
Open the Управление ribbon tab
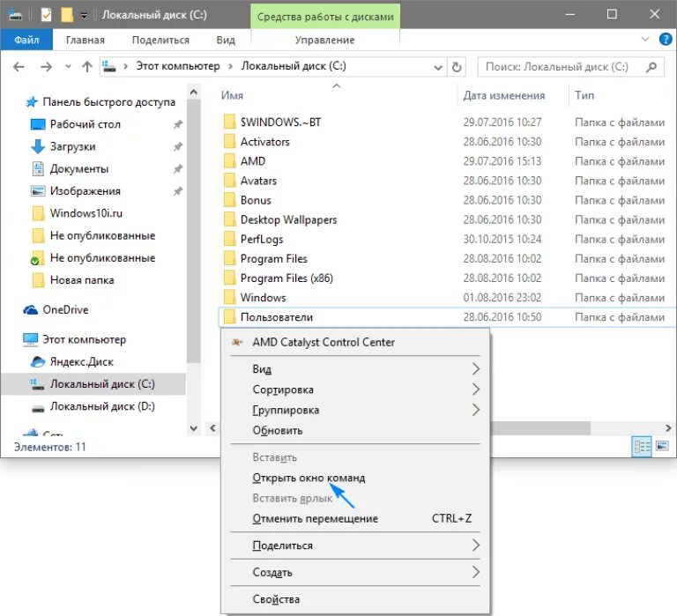(324, 40)
